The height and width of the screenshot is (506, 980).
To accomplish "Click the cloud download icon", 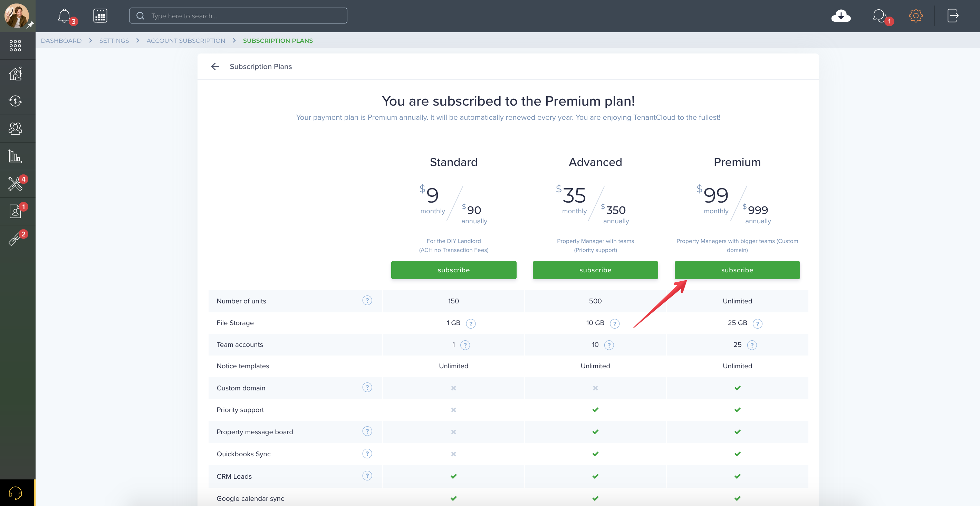I will [841, 16].
